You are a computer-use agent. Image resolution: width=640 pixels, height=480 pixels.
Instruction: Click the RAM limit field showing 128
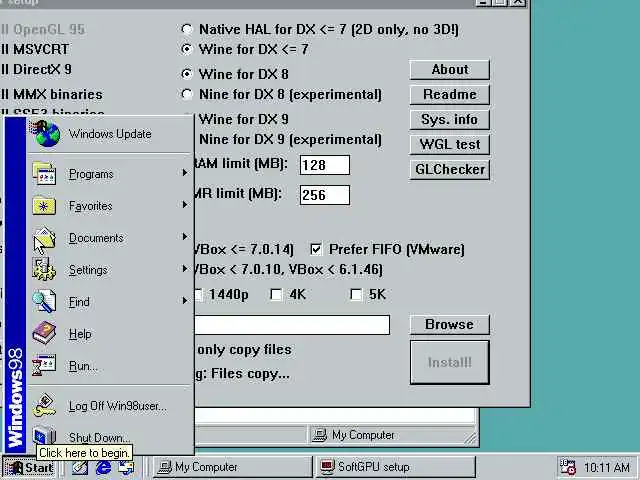point(325,165)
